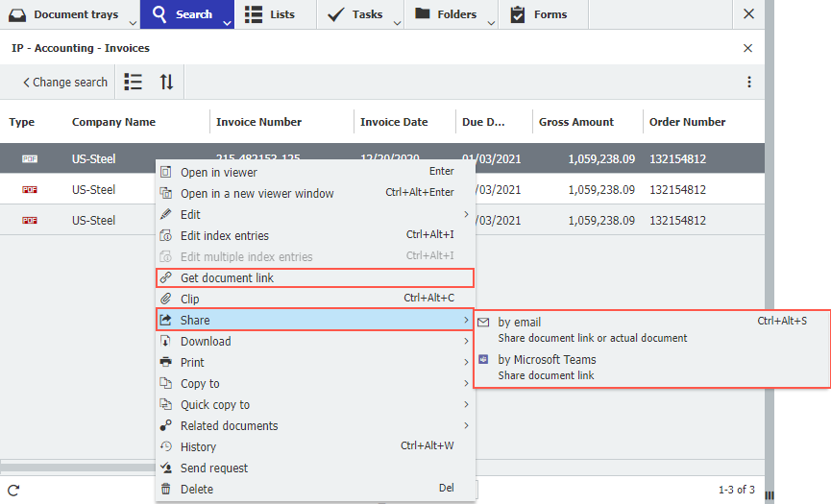Click Change search back button
831x504 pixels.
64,83
